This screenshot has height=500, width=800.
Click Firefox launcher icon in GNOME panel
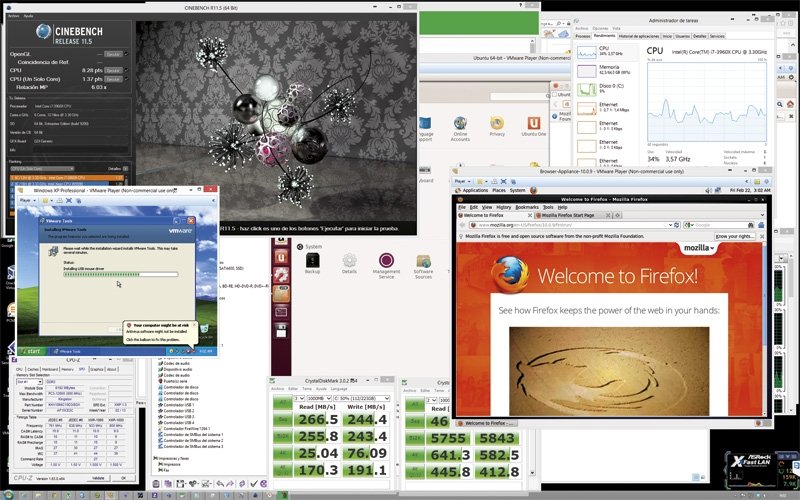coord(533,190)
